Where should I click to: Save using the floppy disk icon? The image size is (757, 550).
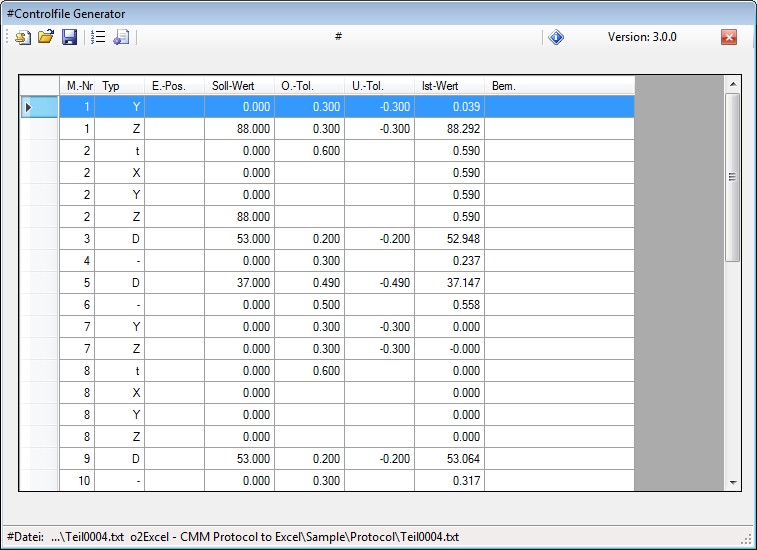(70, 37)
